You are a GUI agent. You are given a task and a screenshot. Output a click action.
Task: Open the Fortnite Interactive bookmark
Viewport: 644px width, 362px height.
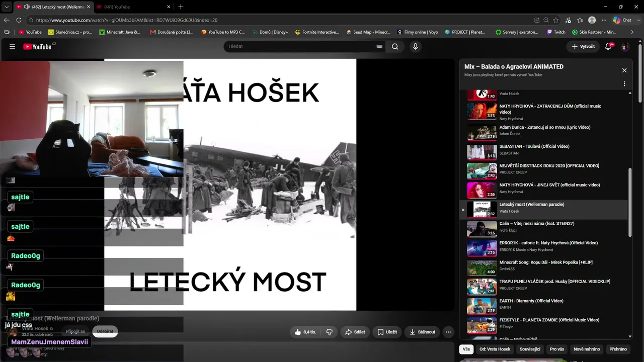point(317,32)
